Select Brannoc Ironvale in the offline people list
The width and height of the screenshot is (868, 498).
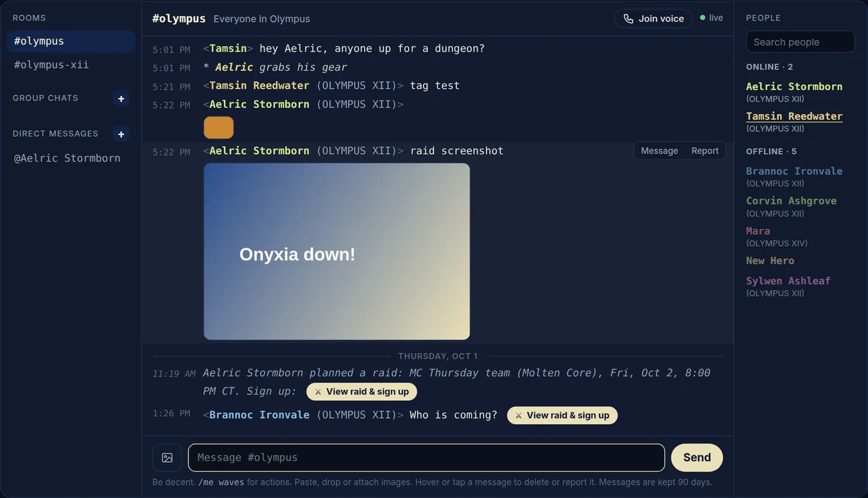click(794, 171)
